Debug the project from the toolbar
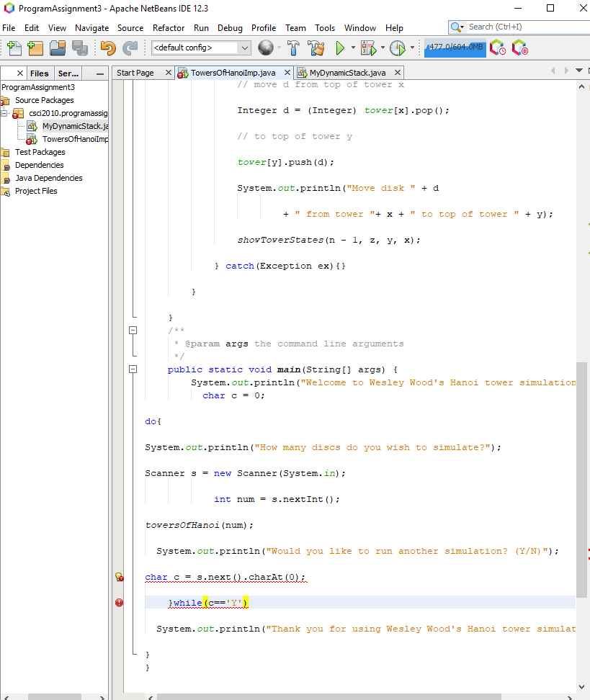This screenshot has height=700, width=590. pos(368,48)
